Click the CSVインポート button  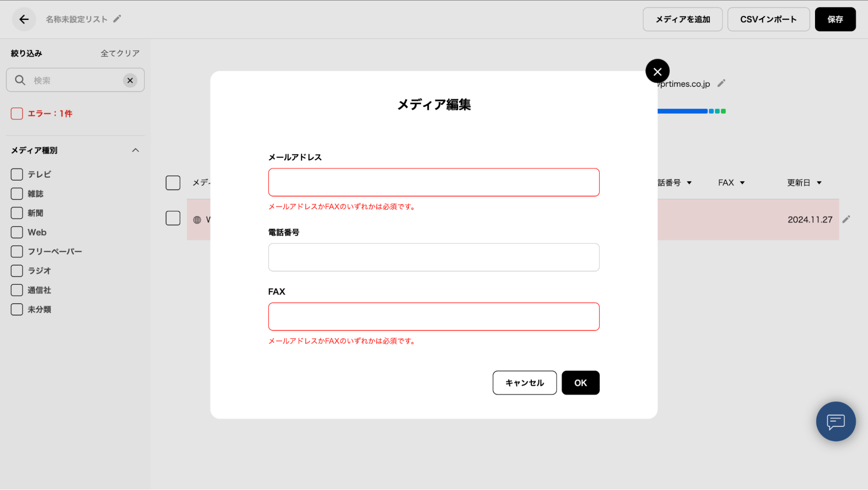768,19
